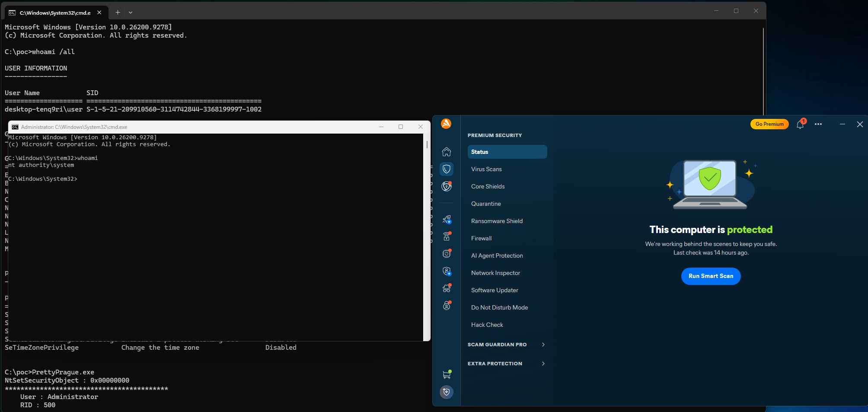
Task: Select the Status menu item
Action: [507, 152]
